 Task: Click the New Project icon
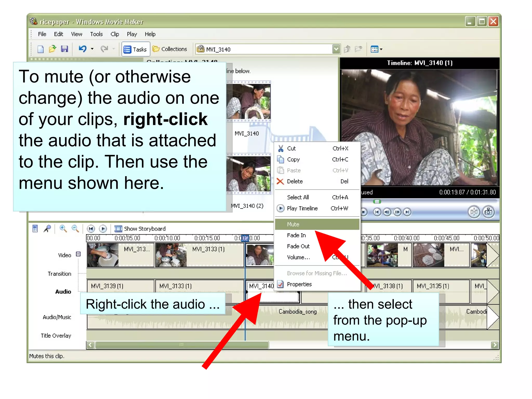click(x=41, y=49)
